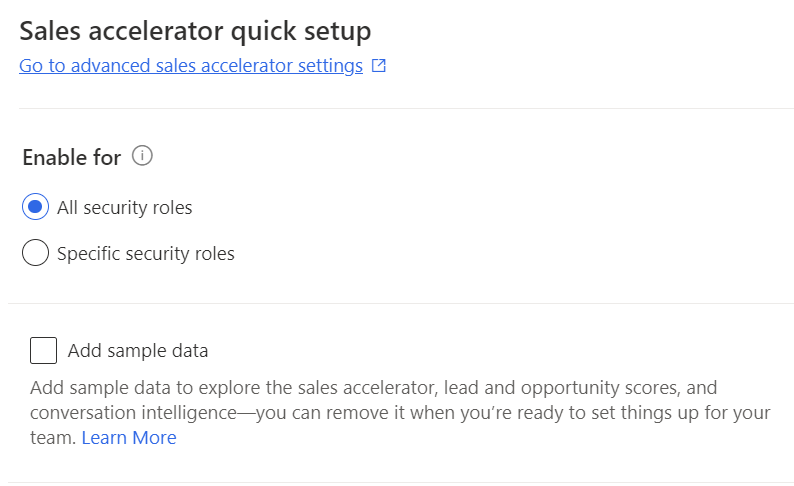Click the info icon next to Enable for
The width and height of the screenshot is (794, 486).
142,156
